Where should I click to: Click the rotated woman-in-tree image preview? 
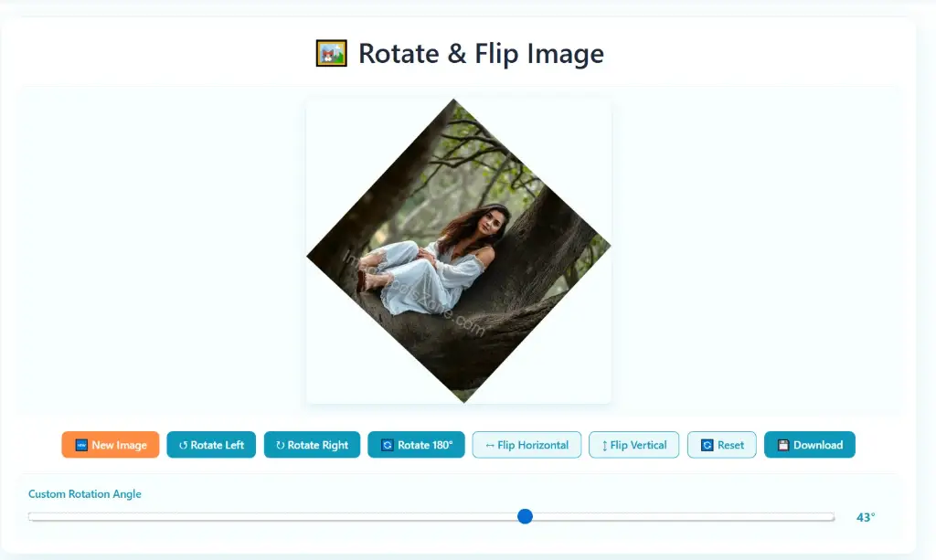(459, 251)
